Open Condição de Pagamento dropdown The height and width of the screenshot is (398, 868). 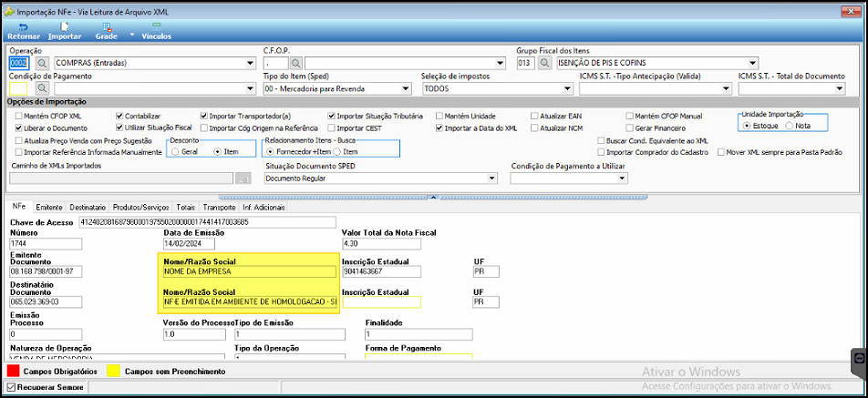tap(250, 88)
